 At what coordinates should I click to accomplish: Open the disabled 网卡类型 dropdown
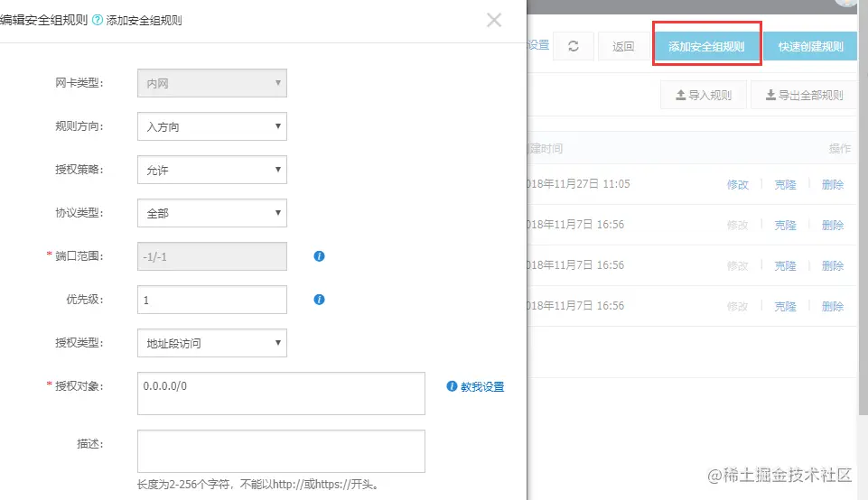(212, 83)
